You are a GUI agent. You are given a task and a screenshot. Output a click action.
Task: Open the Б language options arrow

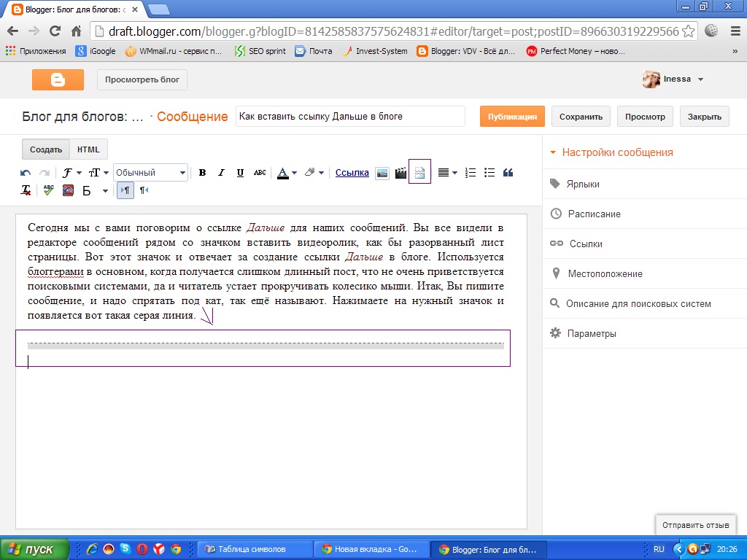click(105, 191)
